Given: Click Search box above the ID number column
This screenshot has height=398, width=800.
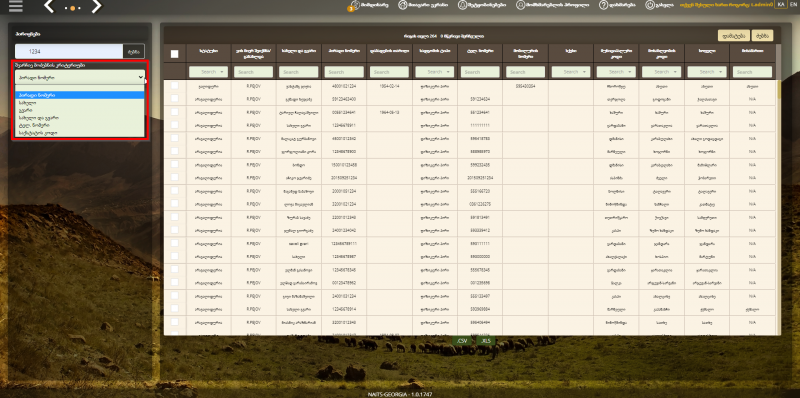Looking at the screenshot, I should [344, 72].
